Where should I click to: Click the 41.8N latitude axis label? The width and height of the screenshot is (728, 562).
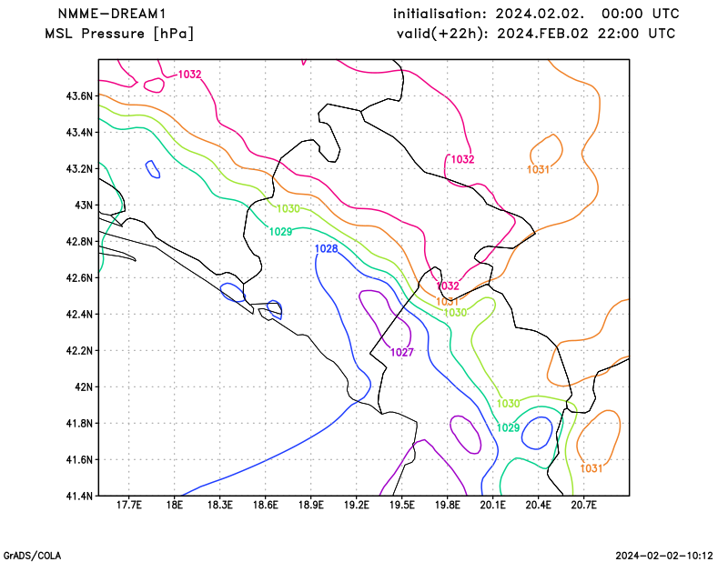click(79, 423)
